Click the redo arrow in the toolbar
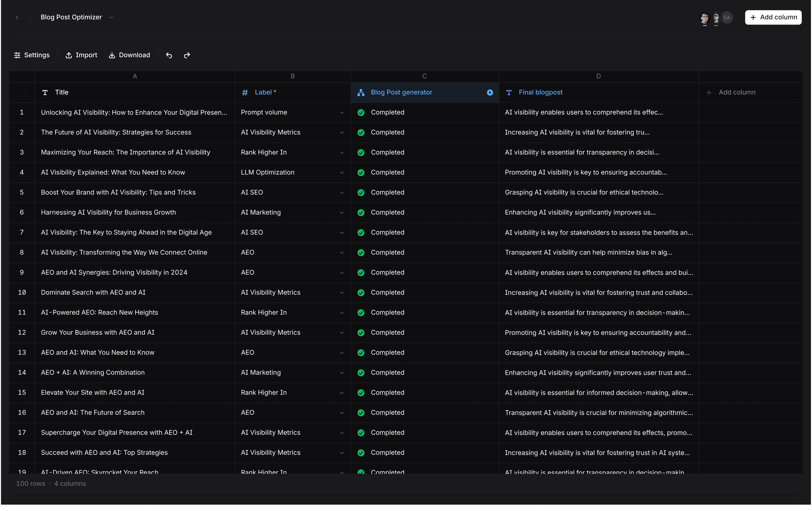 pos(186,55)
